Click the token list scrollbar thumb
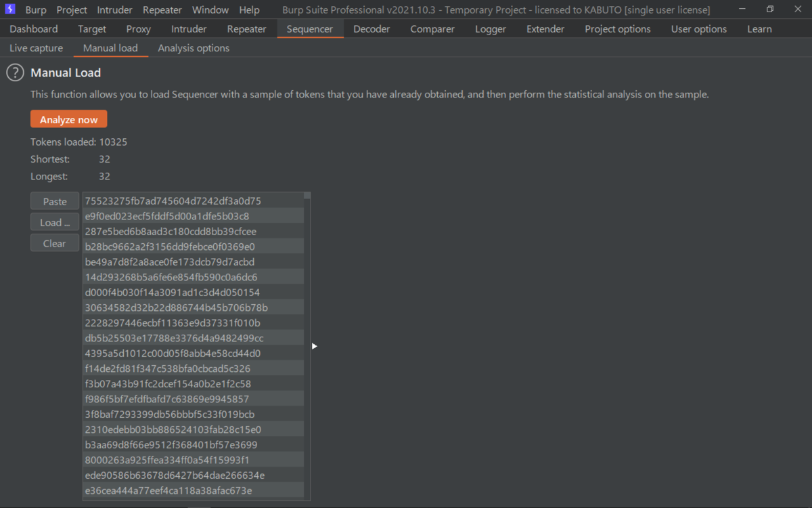 307,196
